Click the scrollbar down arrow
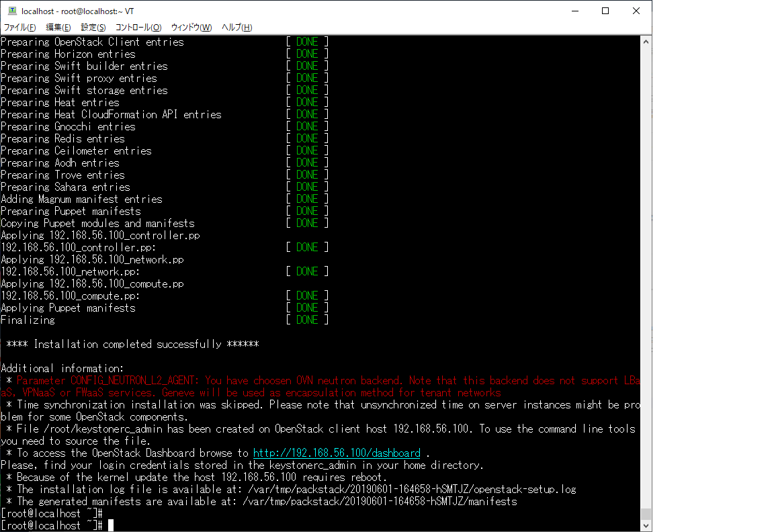 646,525
